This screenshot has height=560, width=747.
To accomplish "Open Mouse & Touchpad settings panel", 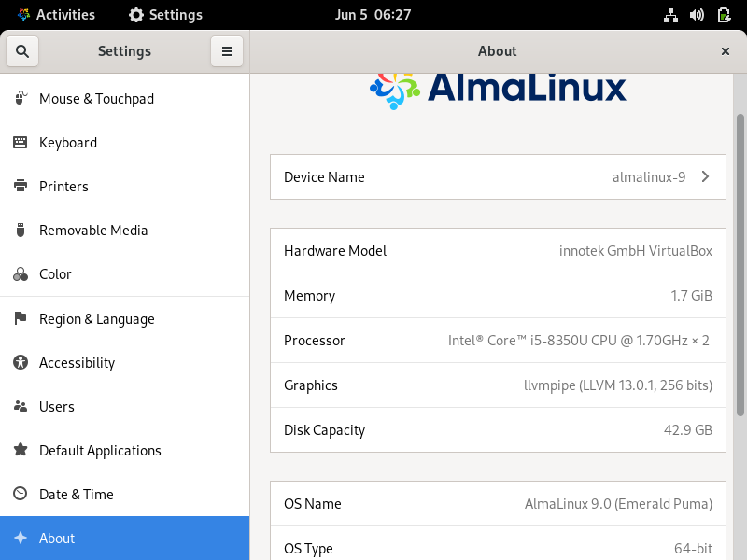I will (125, 99).
